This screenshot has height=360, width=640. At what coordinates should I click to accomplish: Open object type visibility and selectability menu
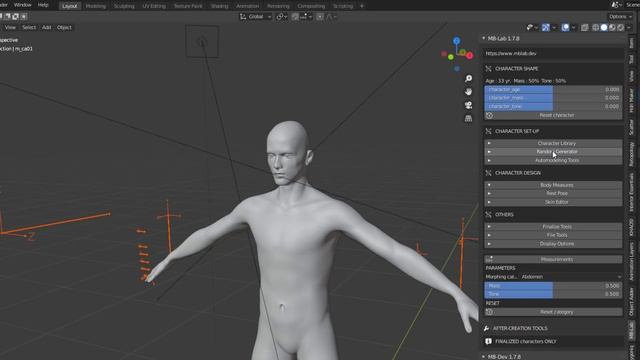[531, 27]
